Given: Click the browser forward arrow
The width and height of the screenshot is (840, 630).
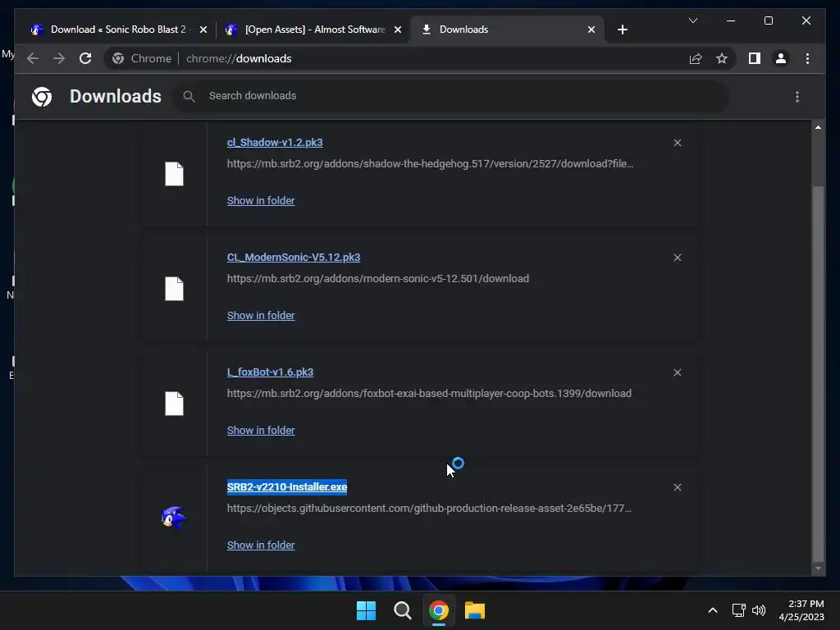Looking at the screenshot, I should 59,58.
